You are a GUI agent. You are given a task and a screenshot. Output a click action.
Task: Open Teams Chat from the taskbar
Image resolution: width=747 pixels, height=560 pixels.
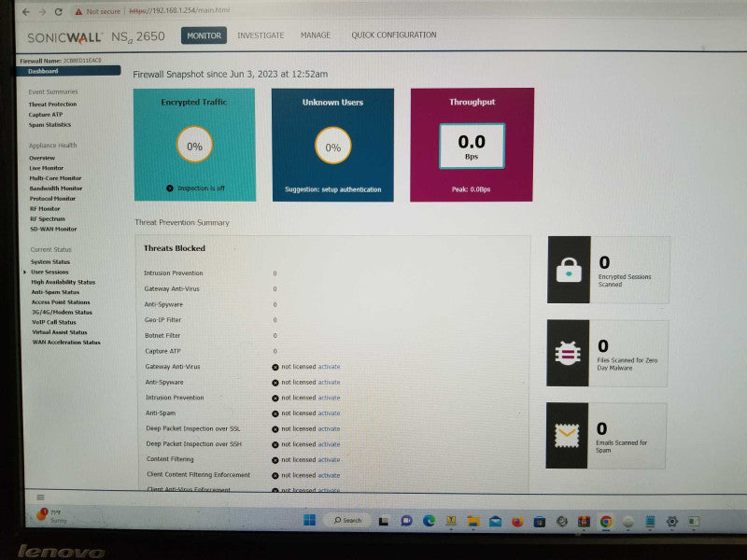(406, 521)
